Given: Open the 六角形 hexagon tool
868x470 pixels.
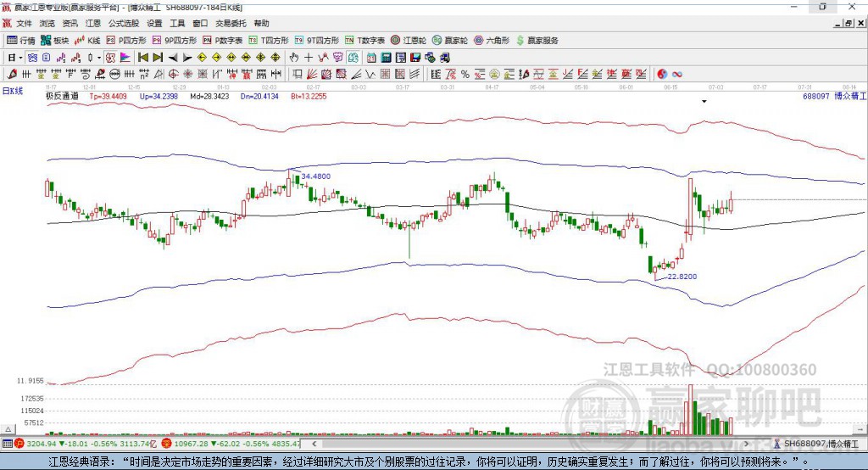Looking at the screenshot, I should click(x=492, y=41).
